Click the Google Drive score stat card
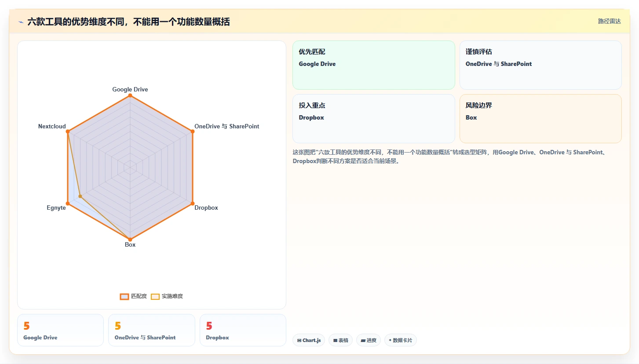The image size is (639, 364). [60, 330]
